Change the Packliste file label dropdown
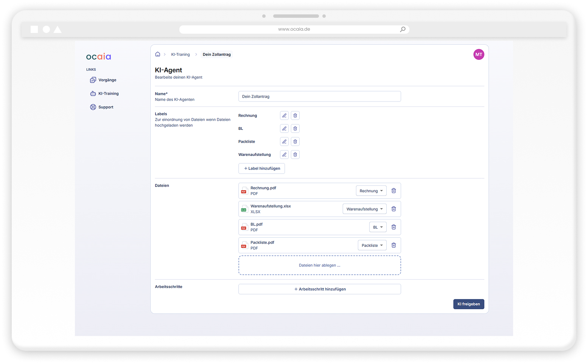 tap(372, 245)
